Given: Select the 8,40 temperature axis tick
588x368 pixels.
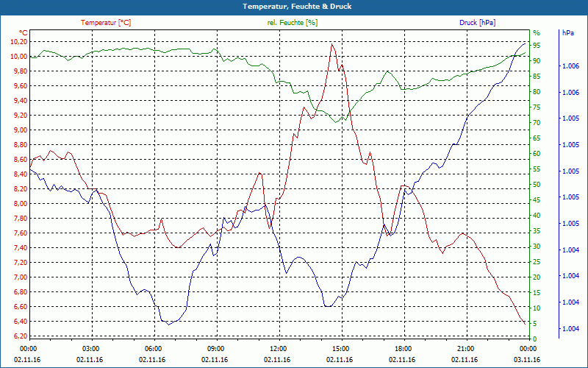Looking at the screenshot, I should tap(21, 174).
